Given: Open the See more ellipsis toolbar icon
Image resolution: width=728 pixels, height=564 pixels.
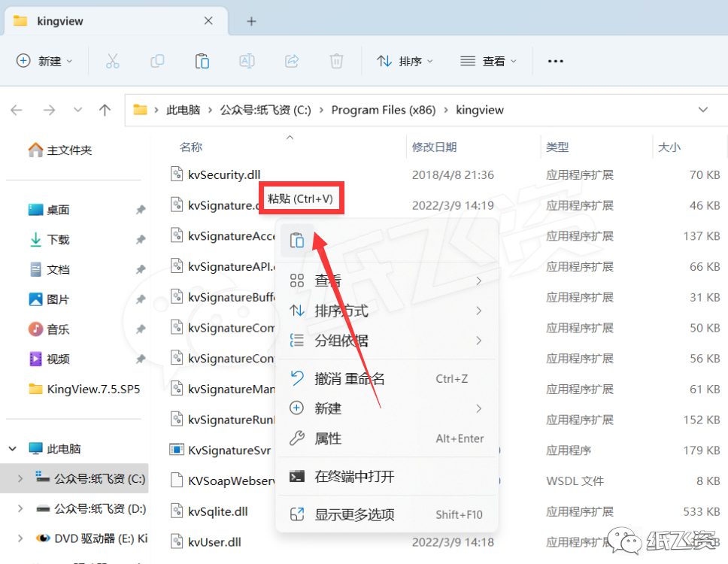Looking at the screenshot, I should click(x=555, y=61).
